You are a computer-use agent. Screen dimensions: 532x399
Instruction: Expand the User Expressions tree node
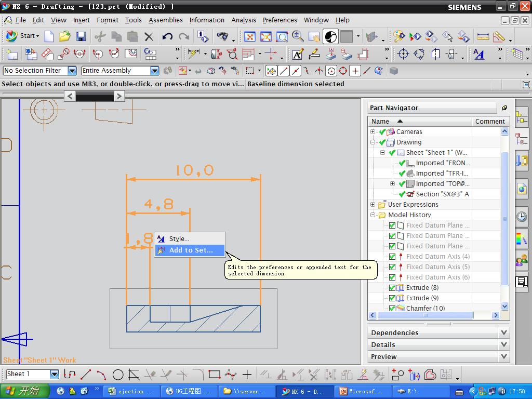[x=373, y=204]
